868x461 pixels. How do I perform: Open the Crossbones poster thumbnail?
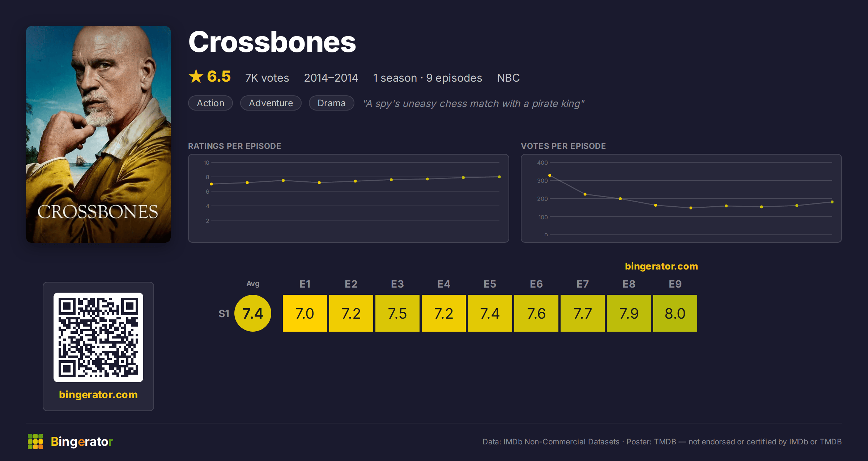(98, 134)
